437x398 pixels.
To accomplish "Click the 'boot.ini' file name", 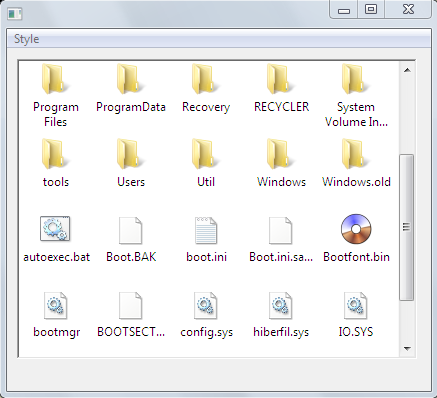I will click(206, 257).
